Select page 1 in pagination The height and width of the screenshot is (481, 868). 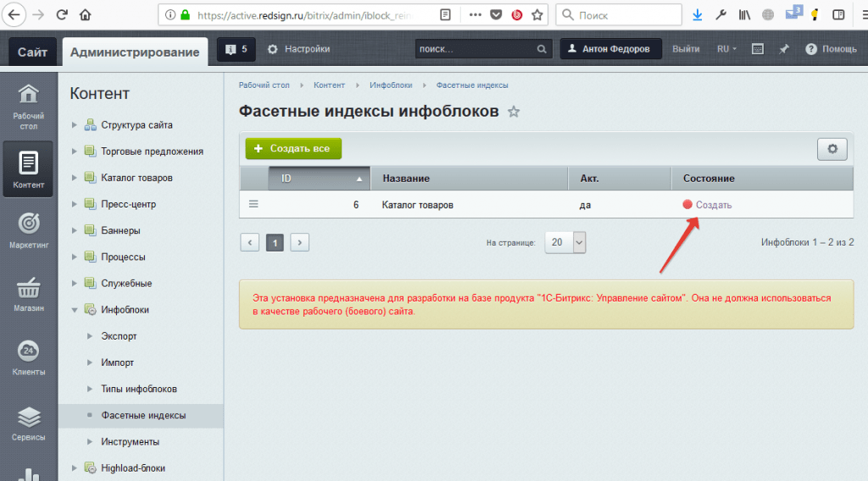pyautogui.click(x=275, y=243)
